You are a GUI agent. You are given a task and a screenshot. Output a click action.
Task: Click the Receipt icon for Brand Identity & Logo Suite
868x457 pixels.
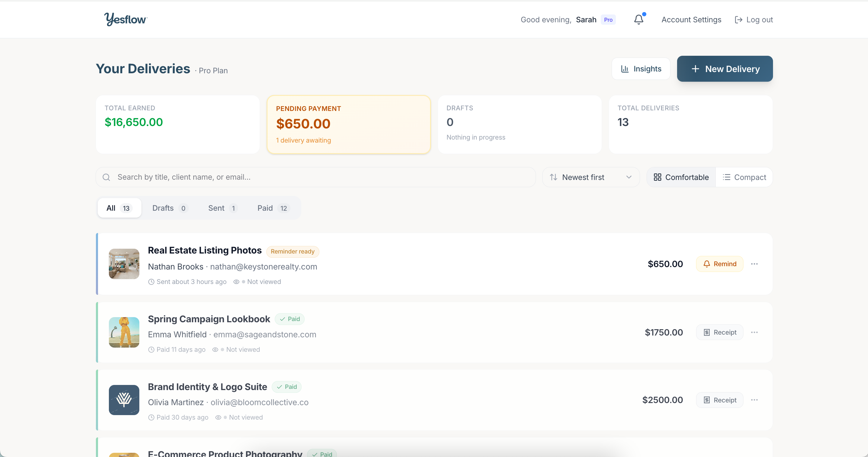(x=707, y=400)
